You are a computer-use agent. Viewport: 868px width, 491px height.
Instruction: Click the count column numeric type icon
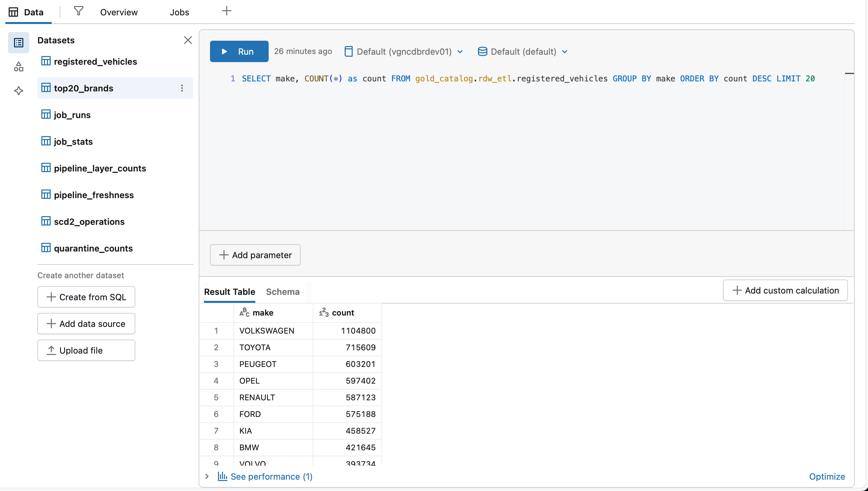[323, 313]
